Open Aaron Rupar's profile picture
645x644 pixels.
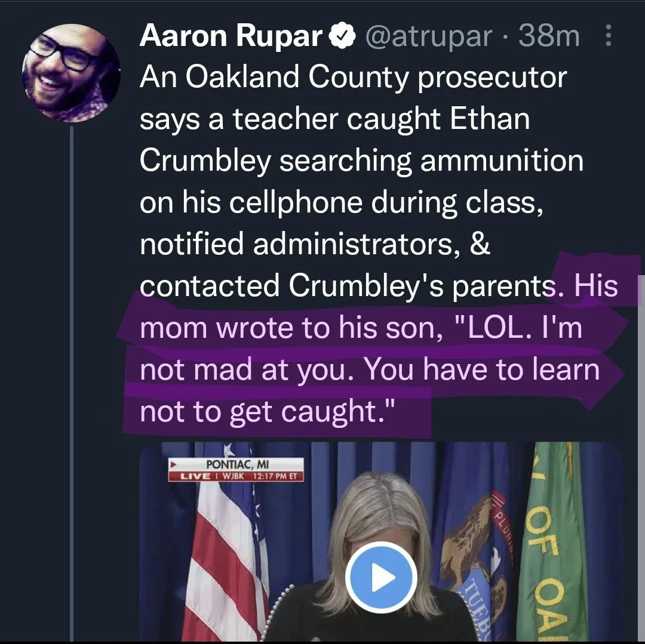pyautogui.click(x=71, y=73)
